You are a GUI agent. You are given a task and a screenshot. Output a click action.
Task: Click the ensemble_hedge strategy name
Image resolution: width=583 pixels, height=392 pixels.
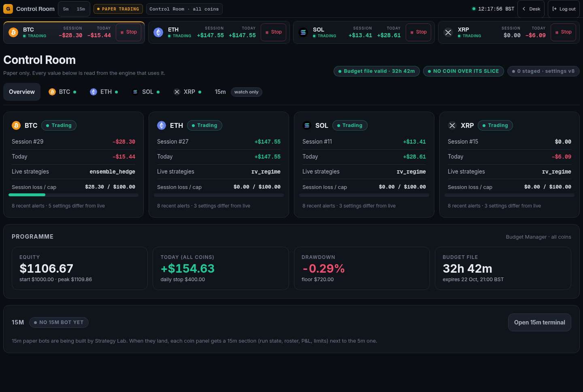tap(113, 172)
